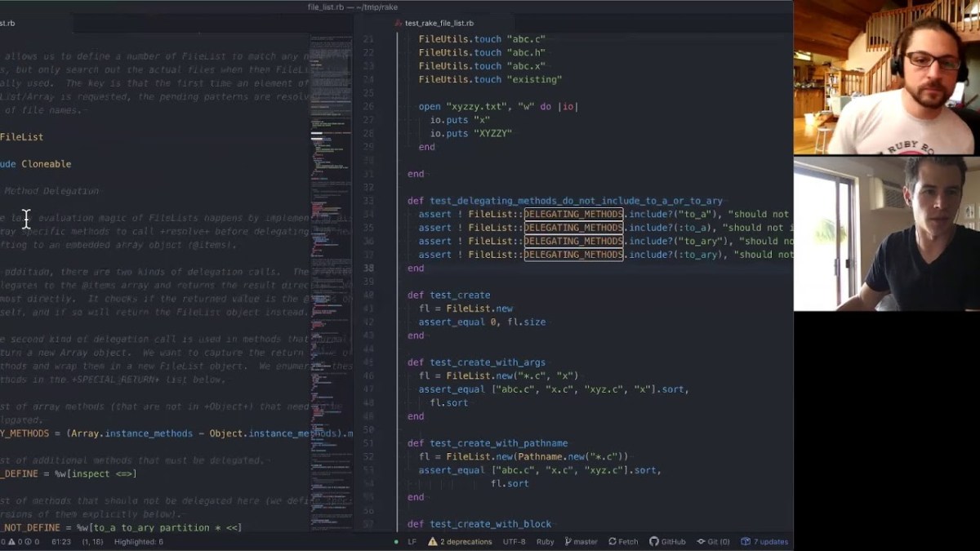Open the master git branch selector
Viewport: 980px width, 551px height.
pyautogui.click(x=580, y=541)
